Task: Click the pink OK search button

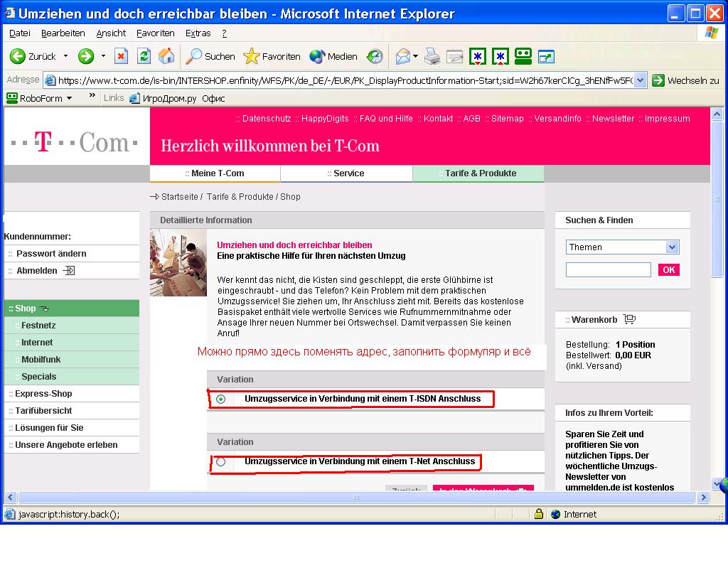Action: tap(668, 270)
